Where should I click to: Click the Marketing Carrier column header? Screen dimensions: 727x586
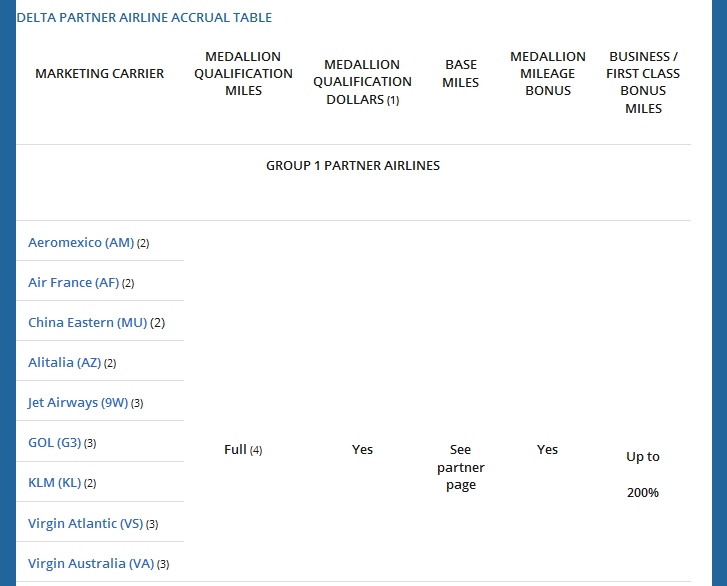point(100,73)
